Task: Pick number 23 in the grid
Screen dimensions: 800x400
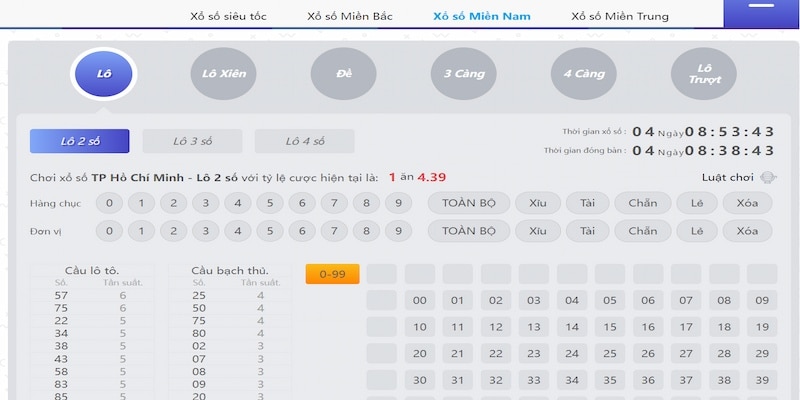Action: coord(534,354)
